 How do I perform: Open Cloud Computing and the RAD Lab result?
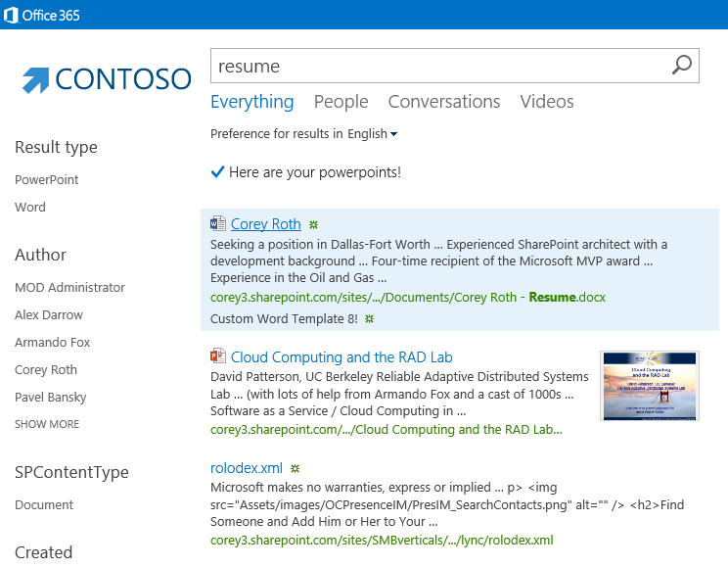[x=341, y=357]
